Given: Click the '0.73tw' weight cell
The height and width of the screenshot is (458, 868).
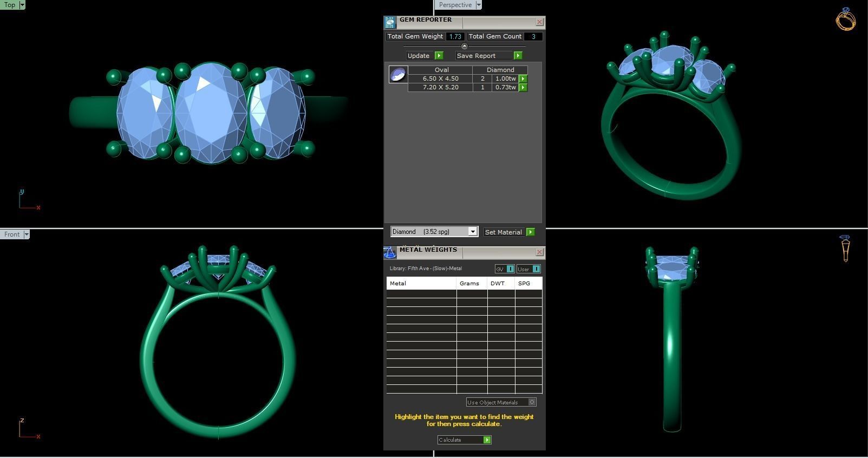Looking at the screenshot, I should coord(506,87).
